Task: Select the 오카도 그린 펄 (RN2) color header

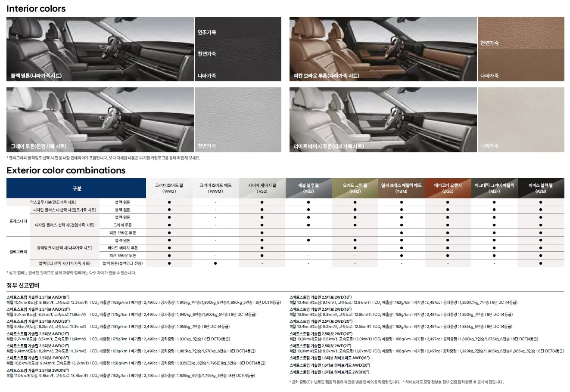Action: (x=355, y=188)
